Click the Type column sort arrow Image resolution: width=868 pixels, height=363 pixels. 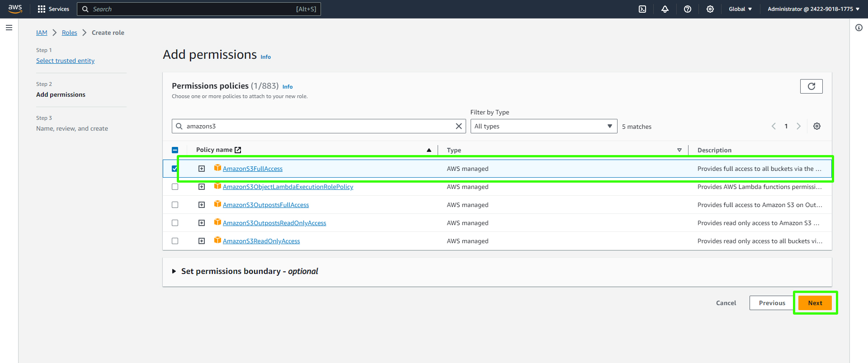pyautogui.click(x=679, y=150)
